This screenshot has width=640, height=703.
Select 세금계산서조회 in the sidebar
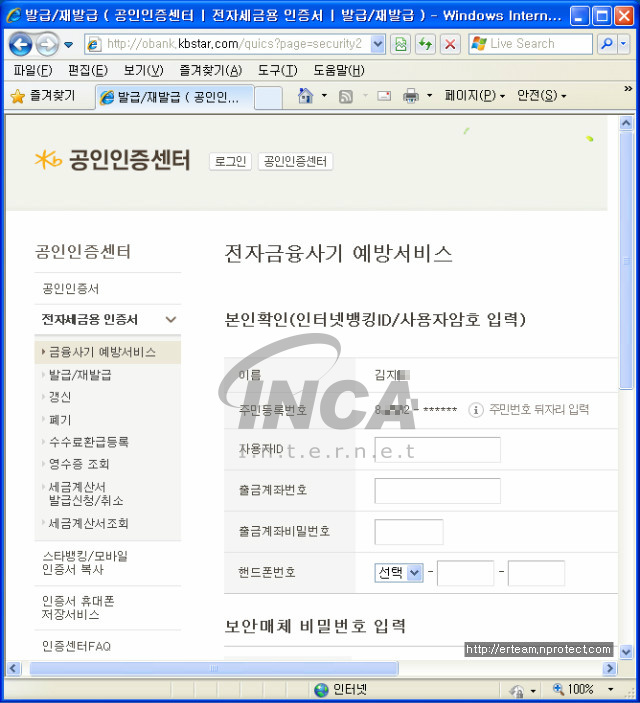(88, 523)
